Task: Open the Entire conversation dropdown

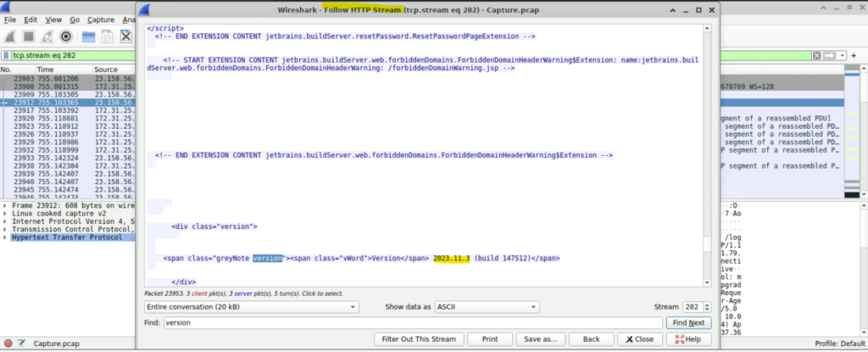Action: pos(251,307)
